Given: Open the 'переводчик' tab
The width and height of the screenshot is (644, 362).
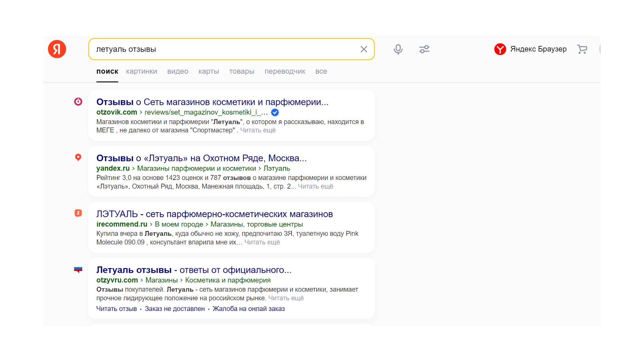Looking at the screenshot, I should tap(285, 71).
